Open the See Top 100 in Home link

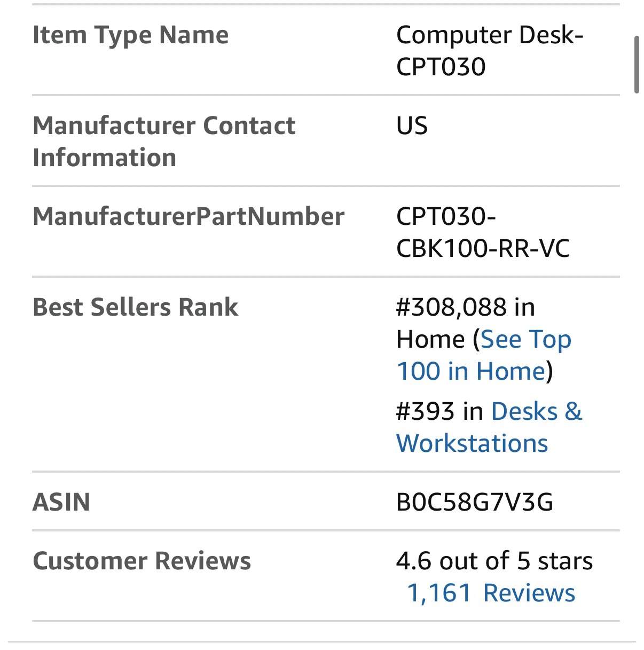(484, 355)
